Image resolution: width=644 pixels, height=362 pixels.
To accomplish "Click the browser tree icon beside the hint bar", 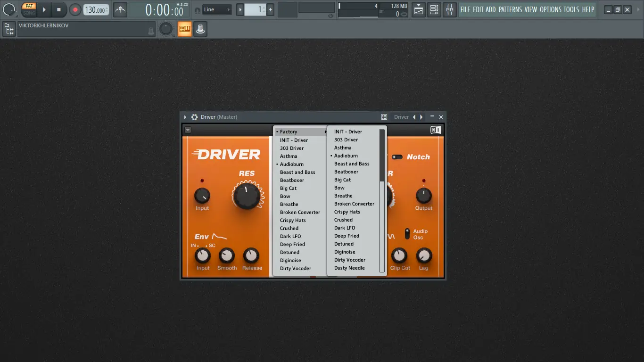I will click(8, 29).
